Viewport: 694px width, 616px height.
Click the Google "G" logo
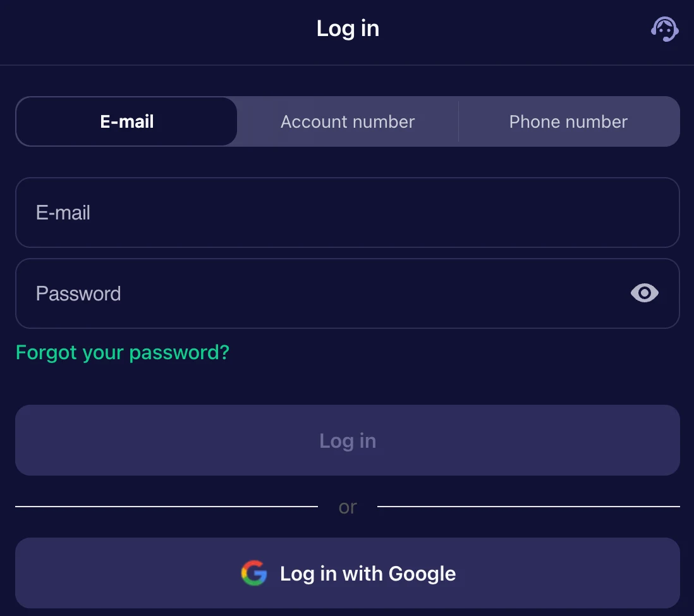coord(253,573)
